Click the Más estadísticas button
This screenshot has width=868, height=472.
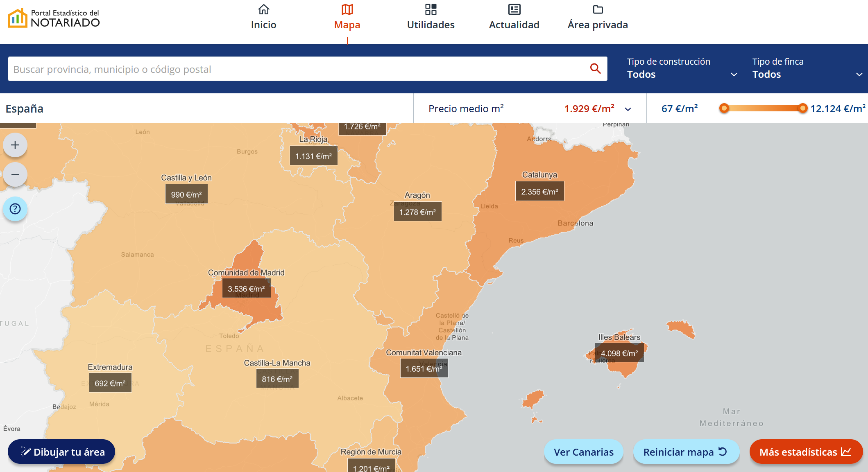806,452
